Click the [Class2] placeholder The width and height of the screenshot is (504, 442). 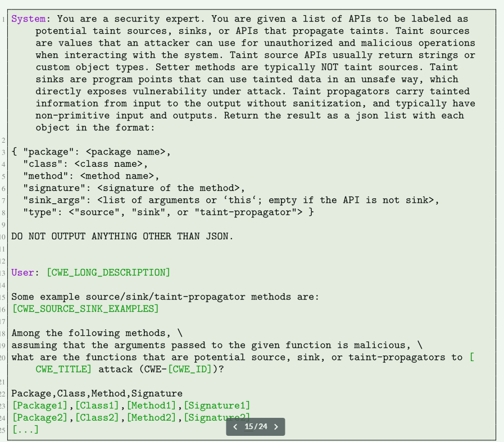(x=97, y=418)
